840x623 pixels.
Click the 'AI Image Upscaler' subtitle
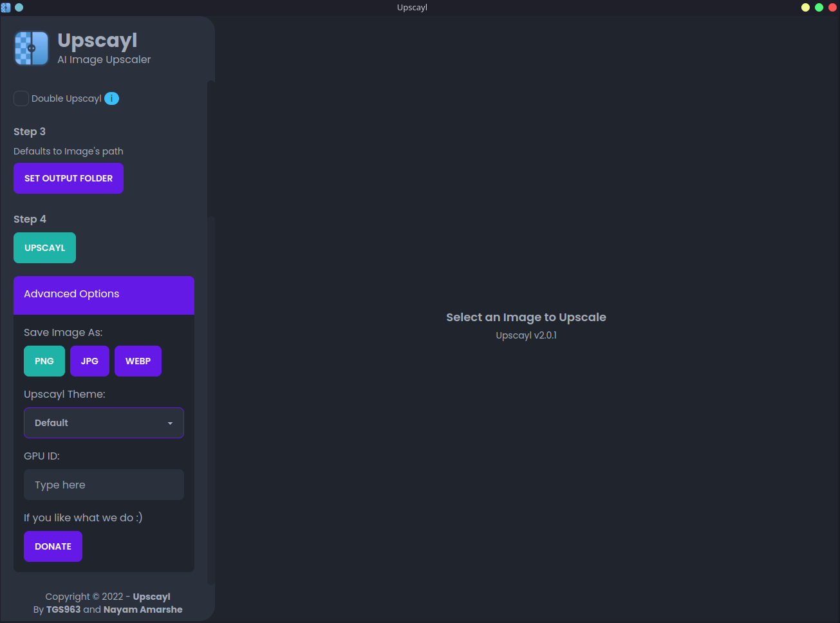pyautogui.click(x=104, y=59)
